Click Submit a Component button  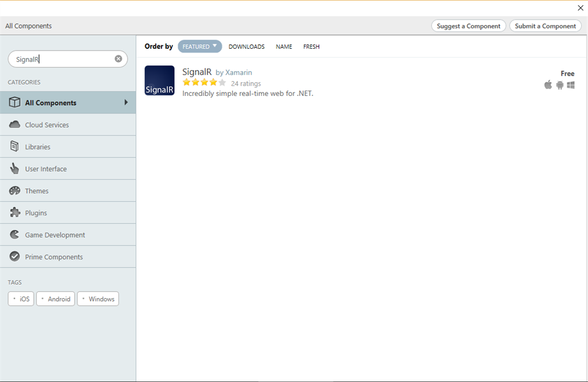point(545,26)
